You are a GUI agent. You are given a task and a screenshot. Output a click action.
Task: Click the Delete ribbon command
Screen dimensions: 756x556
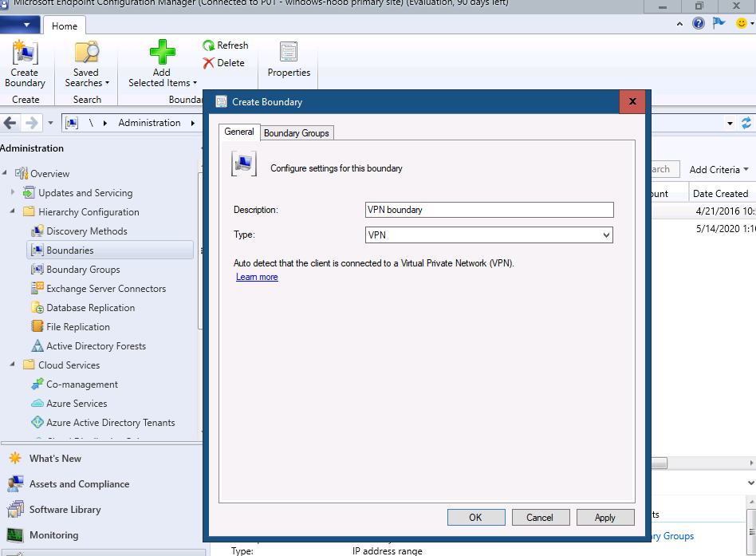[x=224, y=63]
